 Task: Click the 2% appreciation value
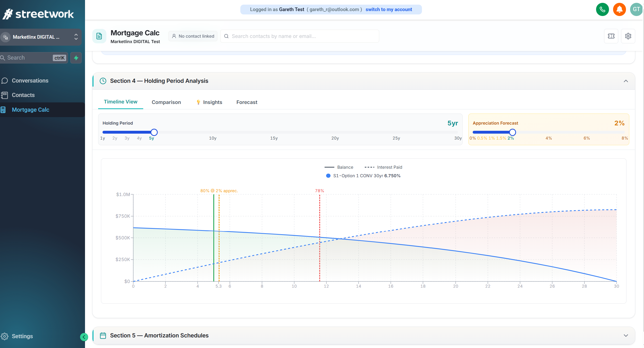tap(619, 123)
